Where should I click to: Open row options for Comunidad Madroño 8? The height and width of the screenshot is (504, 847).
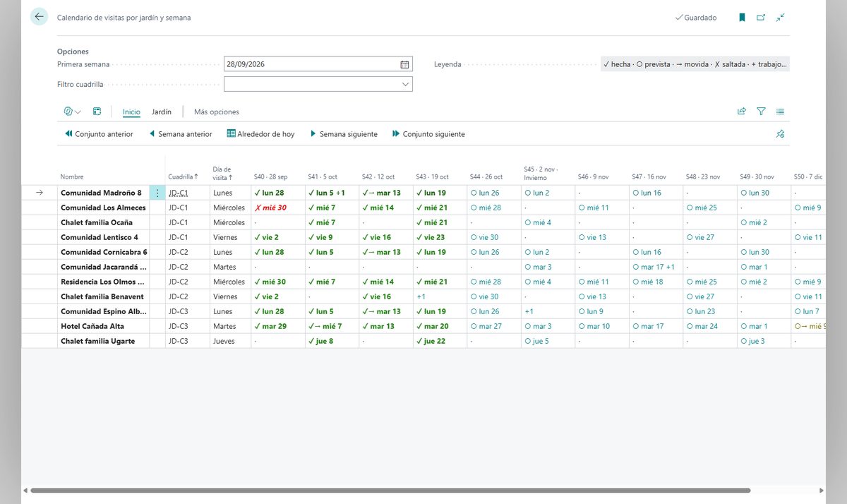[x=157, y=193]
